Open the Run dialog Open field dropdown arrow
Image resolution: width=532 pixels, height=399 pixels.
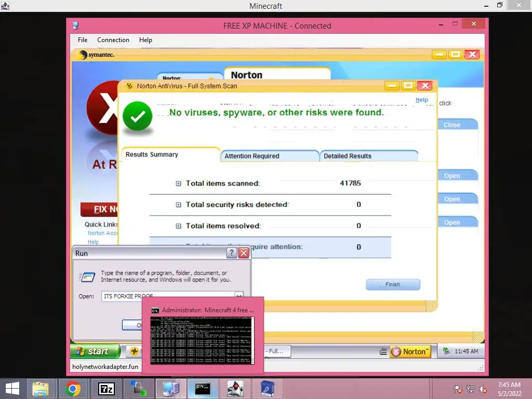[x=239, y=296]
